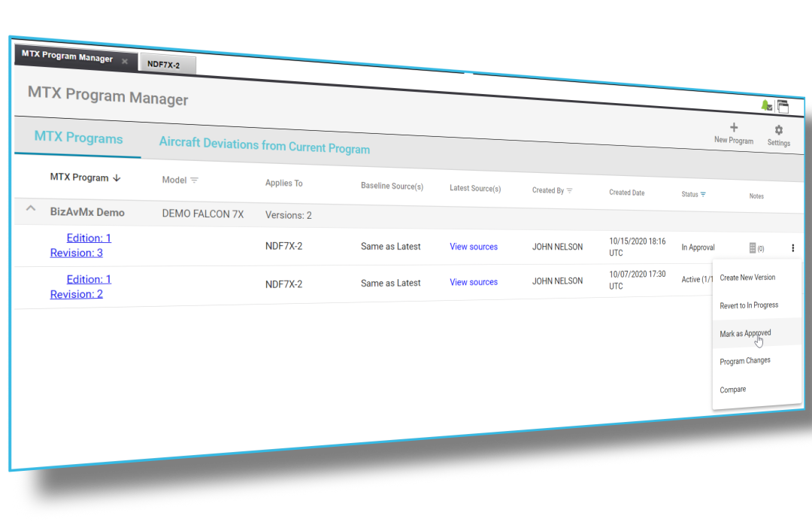Open the green notification bell icon
This screenshot has height=531, width=812.
coord(765,106)
